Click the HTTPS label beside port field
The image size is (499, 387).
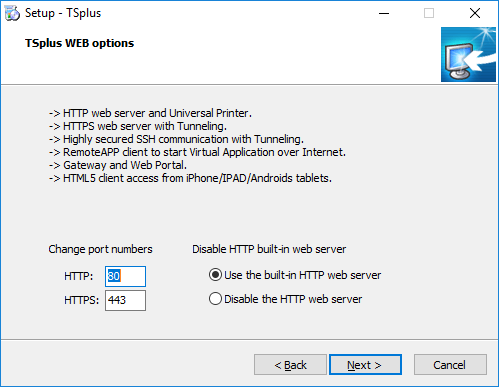pos(82,300)
